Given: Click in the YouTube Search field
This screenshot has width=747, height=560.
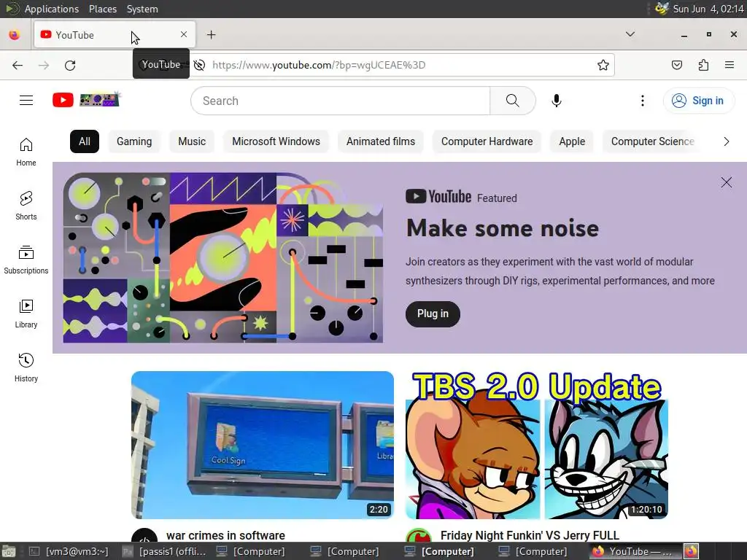Looking at the screenshot, I should coord(341,101).
